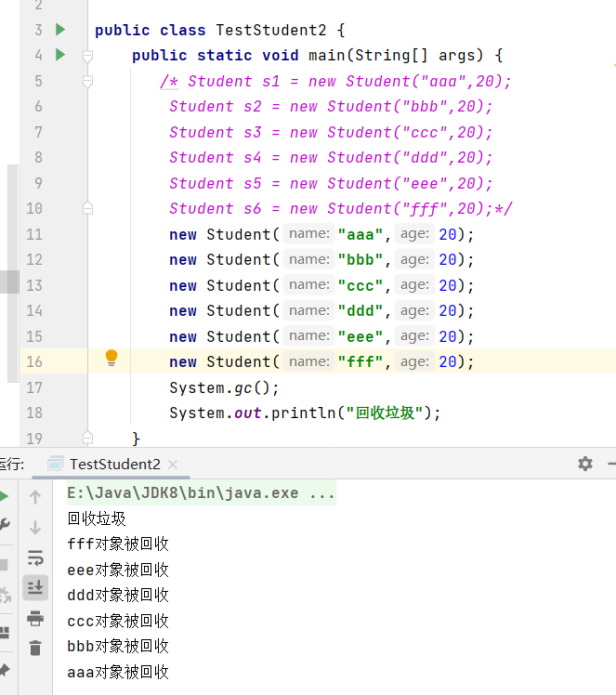Click method end fold marker on line 19
Viewport: 616px width, 695px height.
(87, 438)
